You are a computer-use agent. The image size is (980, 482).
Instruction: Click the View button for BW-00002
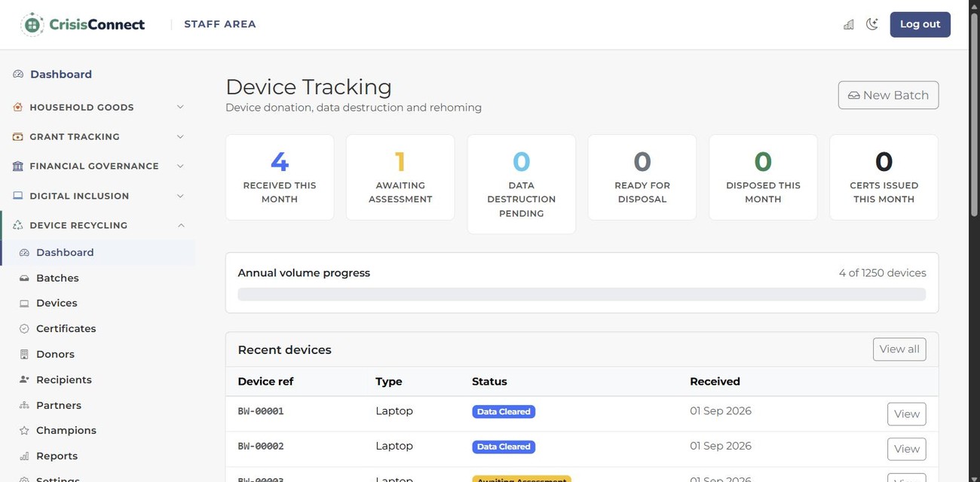tap(907, 449)
